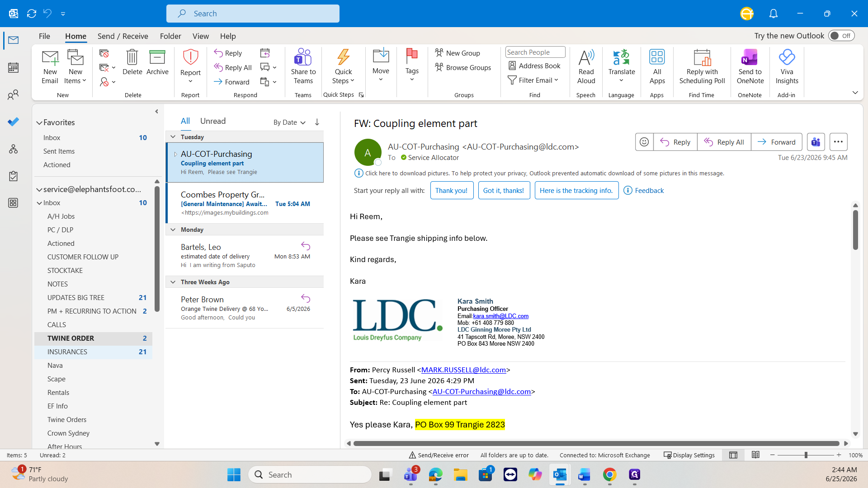This screenshot has width=868, height=488.
Task: Open the Send / Receive tab
Action: point(123,36)
